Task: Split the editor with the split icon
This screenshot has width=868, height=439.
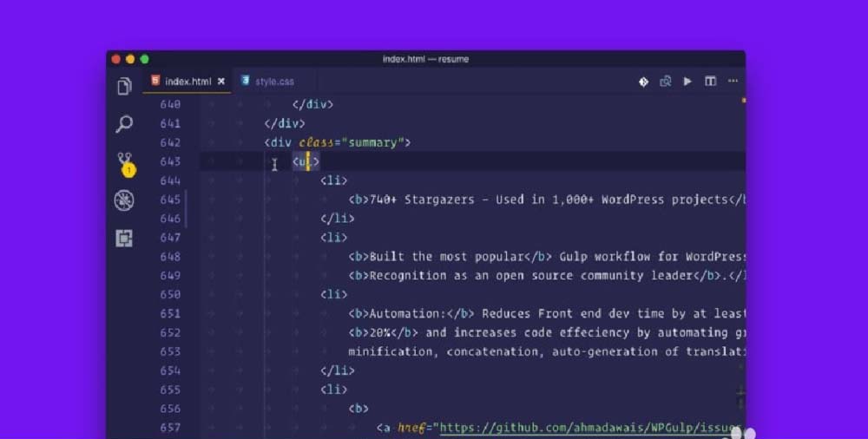Action: (710, 82)
